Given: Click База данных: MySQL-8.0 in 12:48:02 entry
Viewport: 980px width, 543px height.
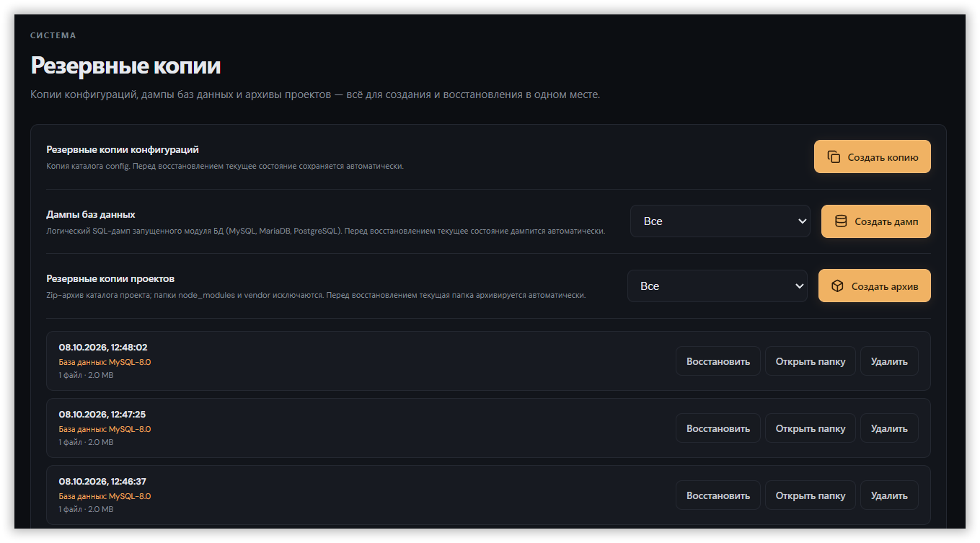Looking at the screenshot, I should pyautogui.click(x=105, y=362).
